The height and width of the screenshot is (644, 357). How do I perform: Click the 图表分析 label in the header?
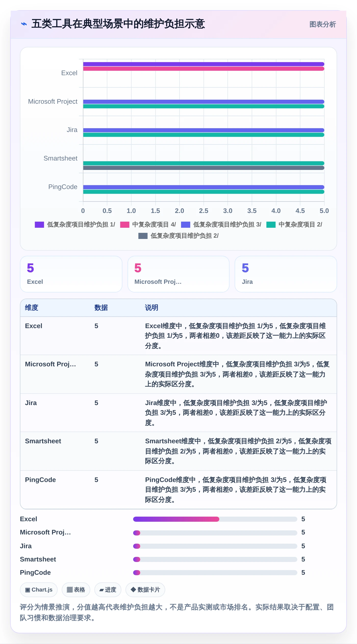323,24
